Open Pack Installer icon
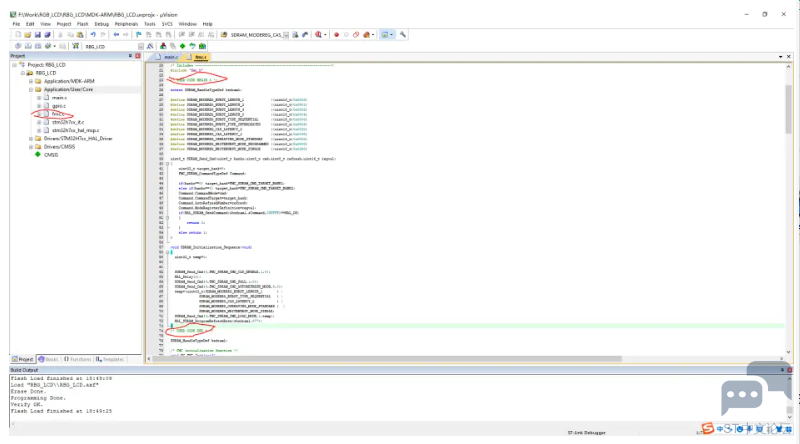 (202, 46)
